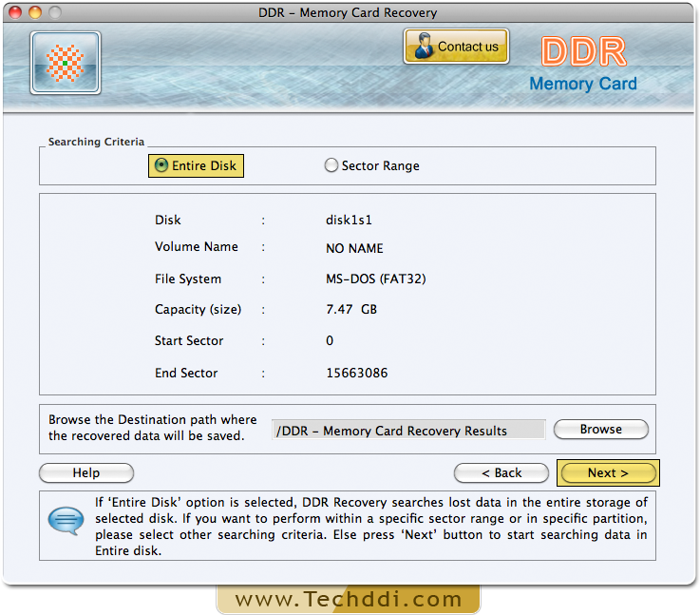Click the DDR orange logo icon
The width and height of the screenshot is (700, 615).
click(x=66, y=63)
